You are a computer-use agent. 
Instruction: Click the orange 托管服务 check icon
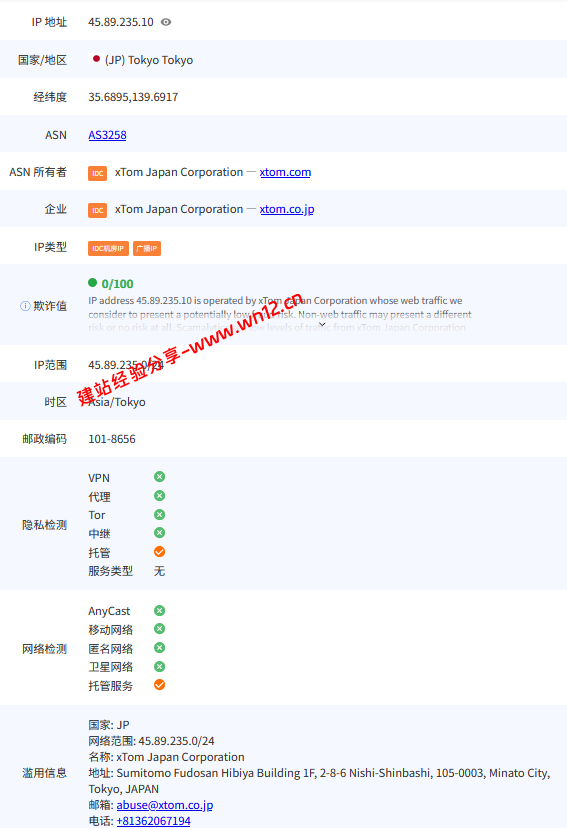[159, 685]
